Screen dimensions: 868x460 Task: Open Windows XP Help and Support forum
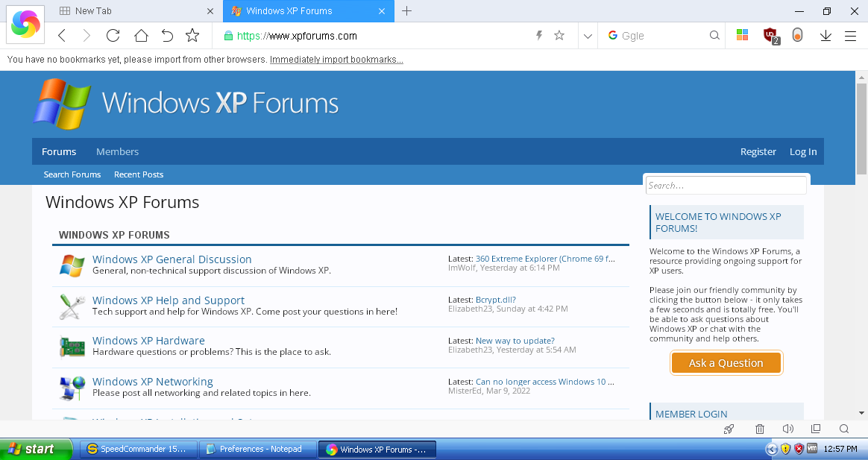pyautogui.click(x=169, y=300)
